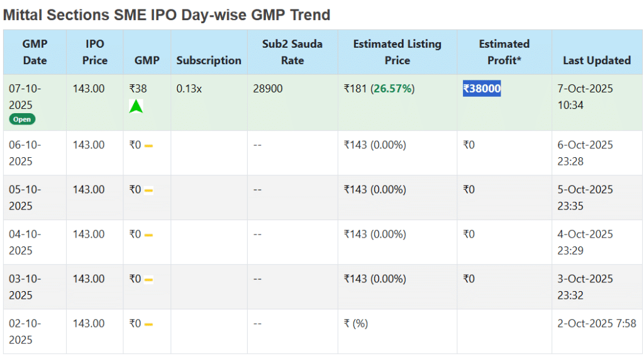Click the yellow dash icon in 05-10-2025 row
644x359 pixels.
[x=148, y=191]
